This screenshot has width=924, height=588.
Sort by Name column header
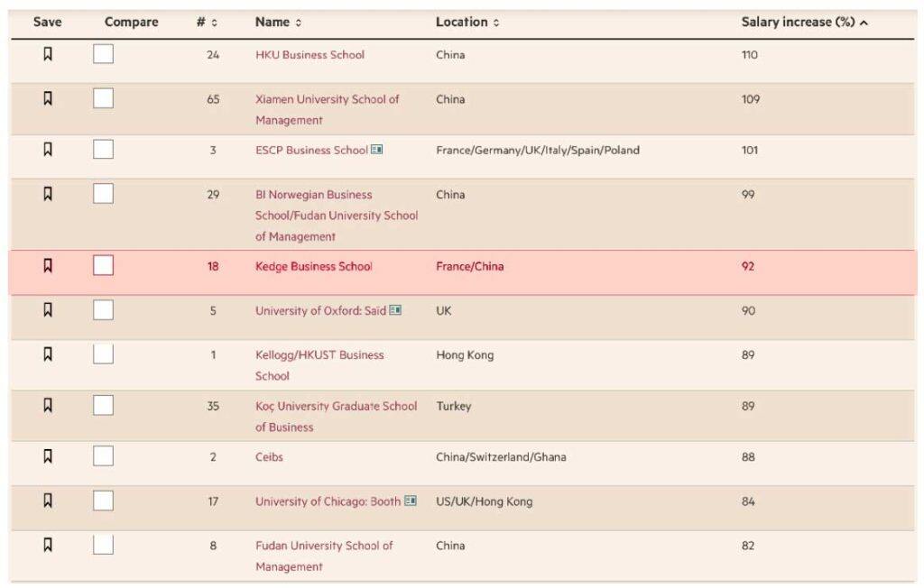pos(278,23)
